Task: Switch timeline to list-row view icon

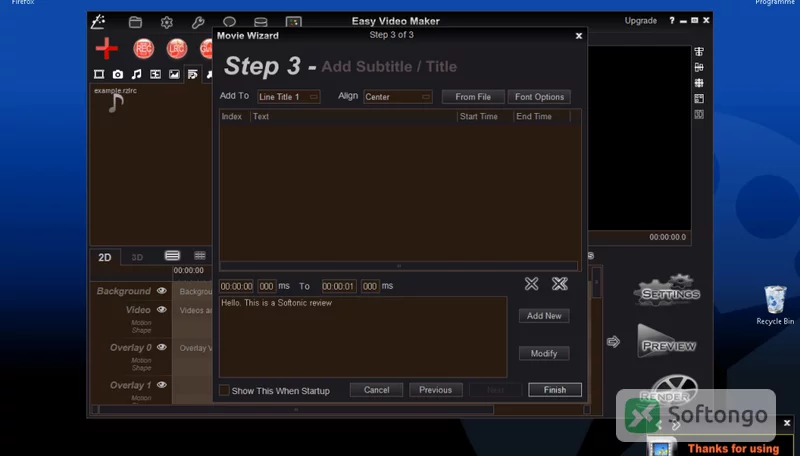Action: pyautogui.click(x=172, y=256)
